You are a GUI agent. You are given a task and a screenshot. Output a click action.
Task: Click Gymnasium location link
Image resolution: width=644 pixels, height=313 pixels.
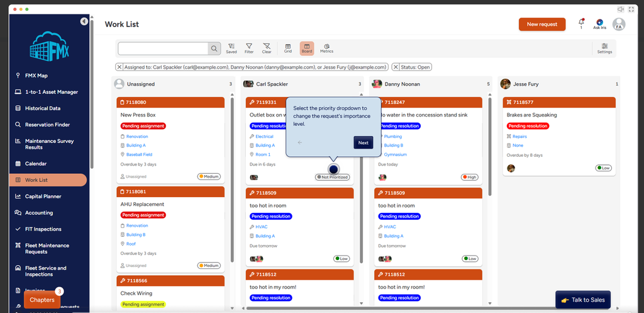[395, 155]
